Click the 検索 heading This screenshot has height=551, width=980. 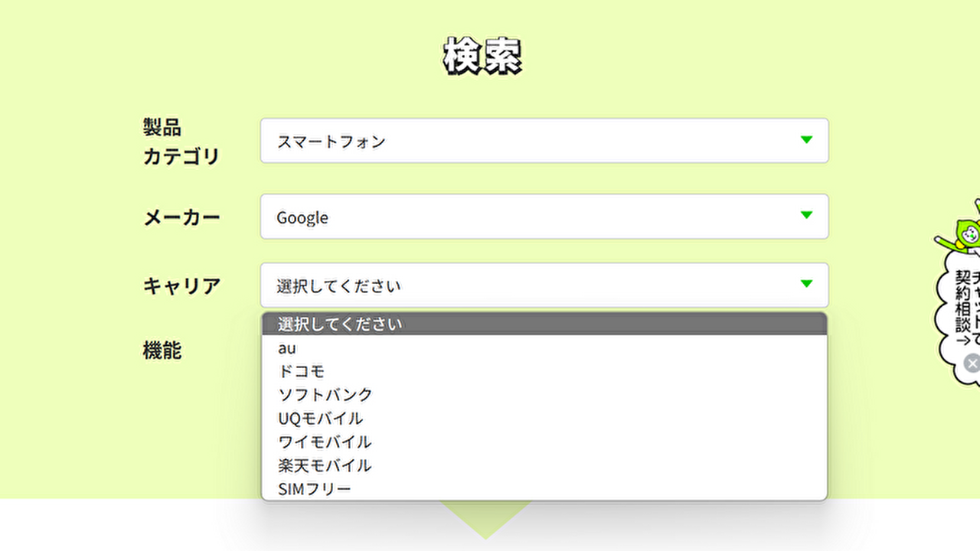[x=483, y=57]
